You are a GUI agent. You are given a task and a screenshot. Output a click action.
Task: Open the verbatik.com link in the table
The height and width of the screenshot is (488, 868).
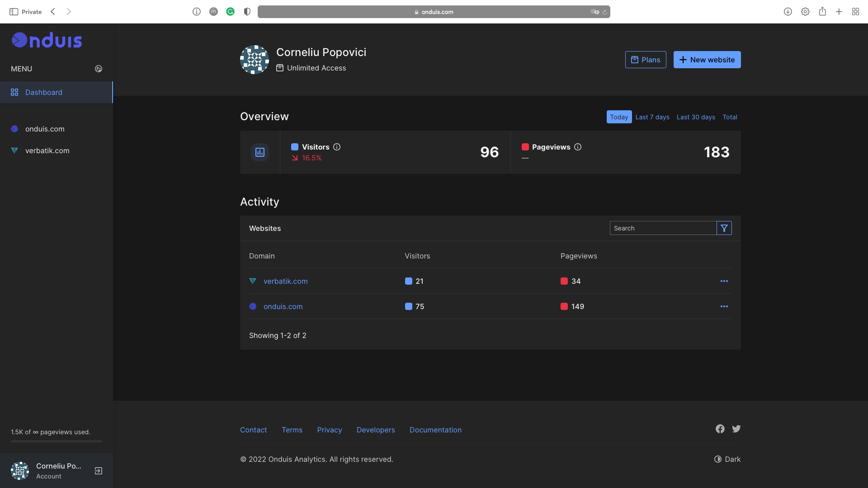[x=286, y=281]
